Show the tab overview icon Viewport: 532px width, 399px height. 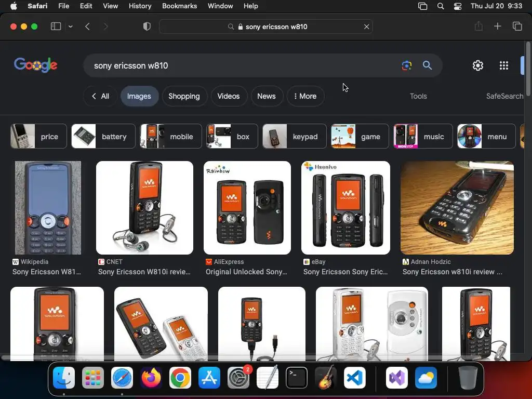point(517,26)
